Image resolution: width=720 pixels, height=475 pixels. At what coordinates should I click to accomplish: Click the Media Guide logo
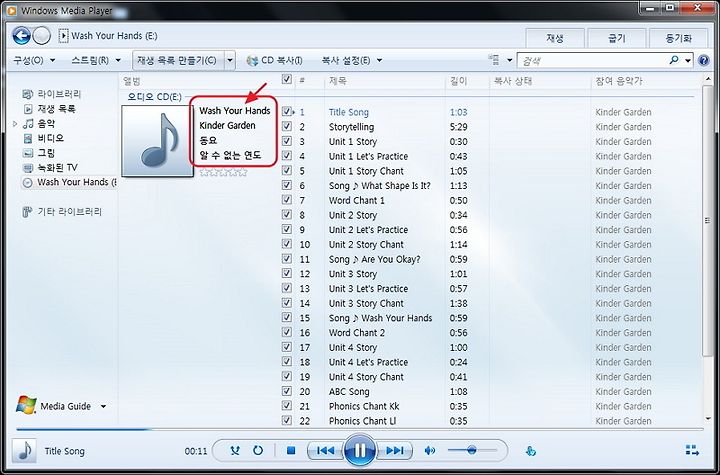click(x=26, y=406)
